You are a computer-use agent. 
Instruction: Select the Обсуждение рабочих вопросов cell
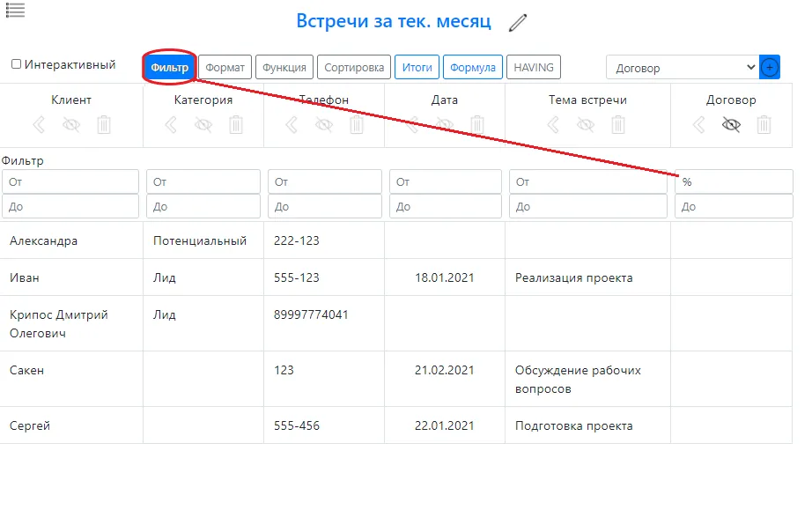587,379
